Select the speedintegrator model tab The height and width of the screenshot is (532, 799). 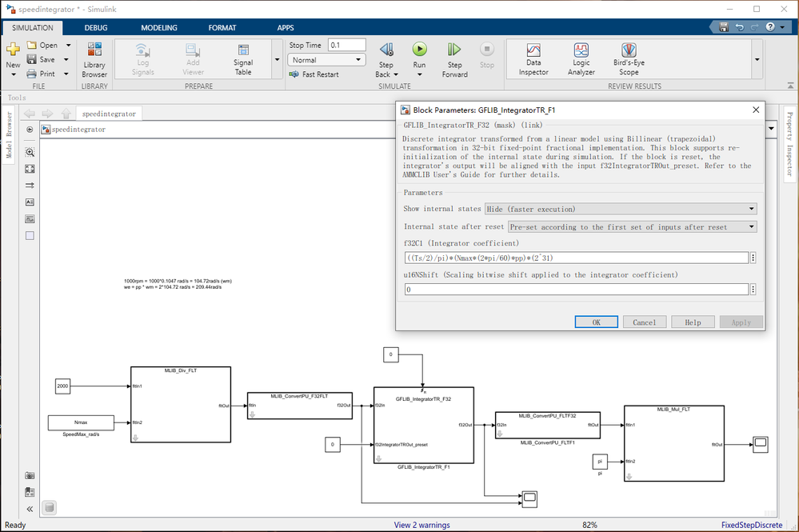tap(109, 114)
